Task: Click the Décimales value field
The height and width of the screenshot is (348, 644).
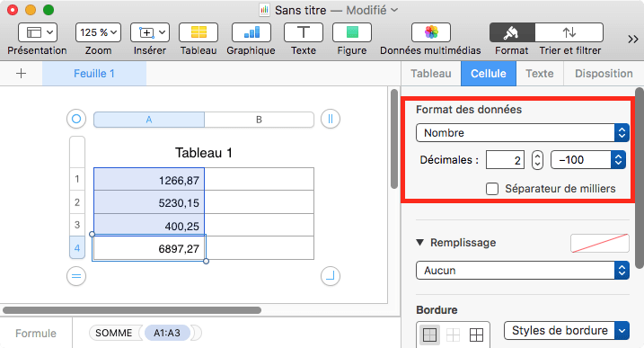Action: [505, 160]
